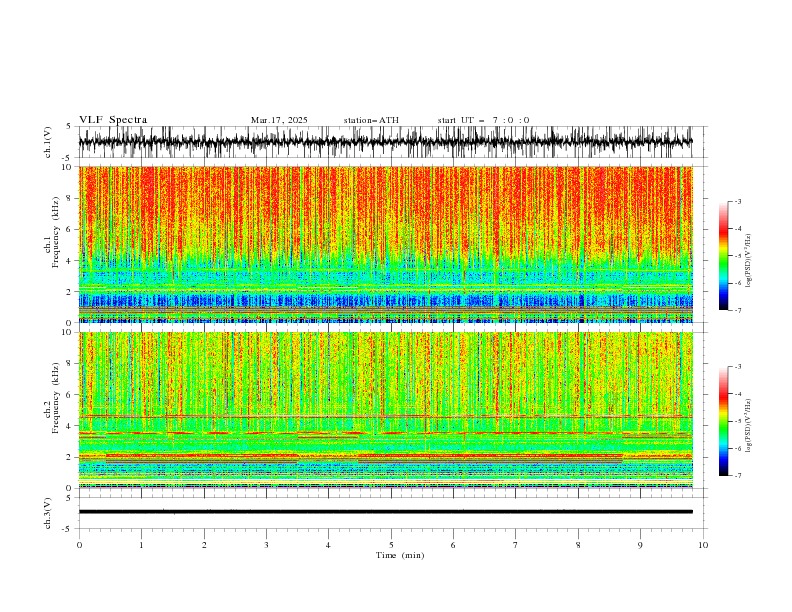Image resolution: width=792 pixels, height=612 pixels.
Task: Click the 'Time (min)' axis title
Action: coord(400,555)
